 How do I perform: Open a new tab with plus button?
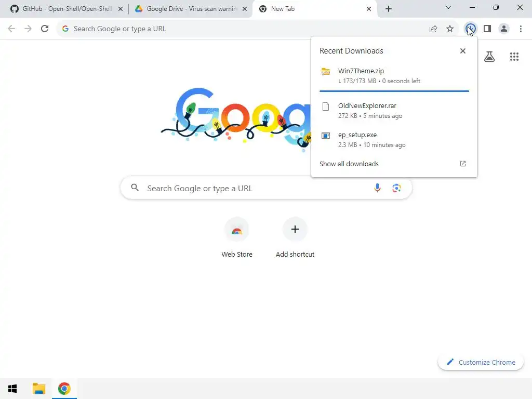pos(389,9)
